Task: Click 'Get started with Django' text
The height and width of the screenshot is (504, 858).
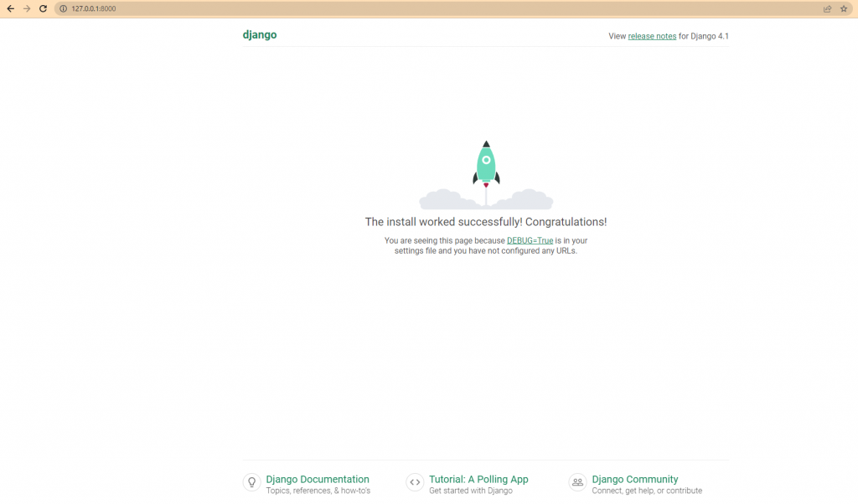Action: (x=471, y=491)
